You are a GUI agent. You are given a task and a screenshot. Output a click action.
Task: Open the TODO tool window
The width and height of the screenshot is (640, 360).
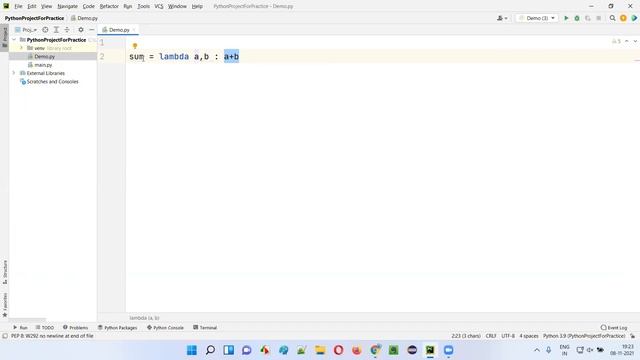point(45,327)
